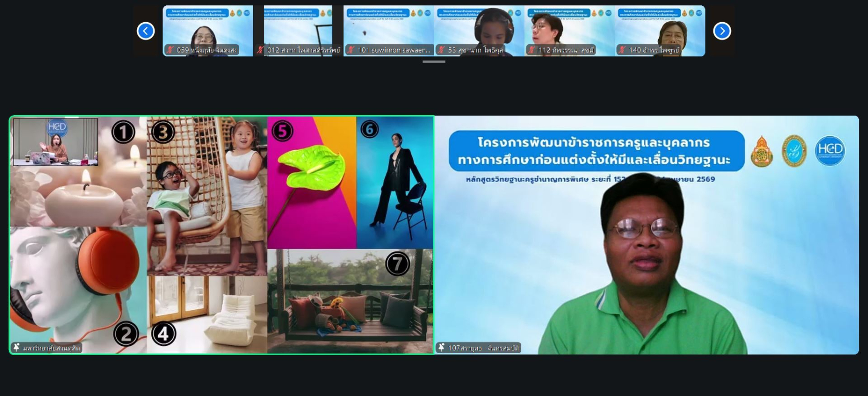Select participant 140 video thumbnail
The image size is (868, 396).
pyautogui.click(x=660, y=26)
